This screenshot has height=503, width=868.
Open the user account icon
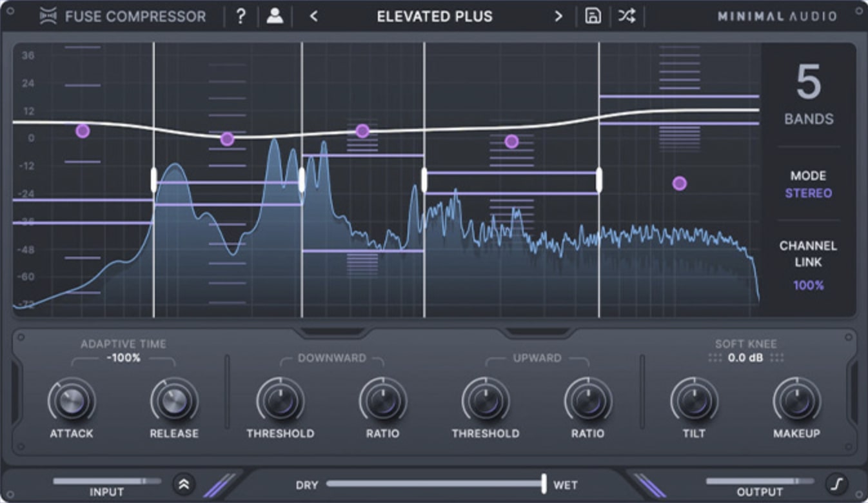[x=275, y=17]
